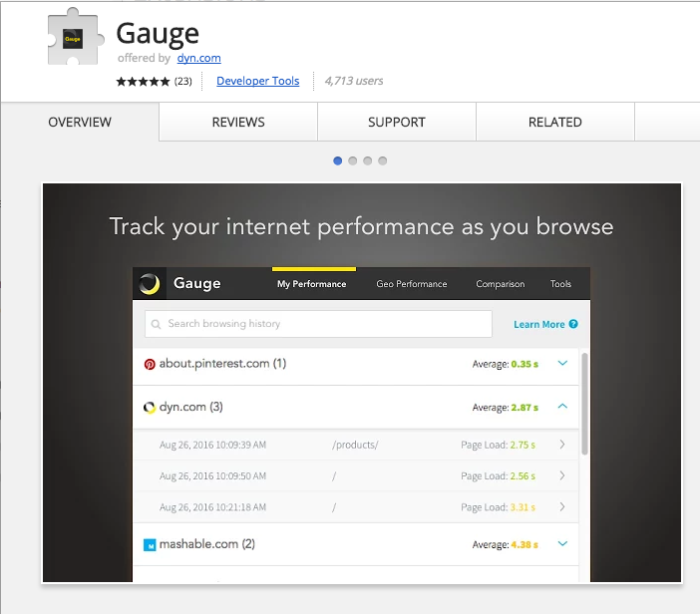Expand the mashable.com row chevron
The image size is (700, 614).
click(x=563, y=543)
